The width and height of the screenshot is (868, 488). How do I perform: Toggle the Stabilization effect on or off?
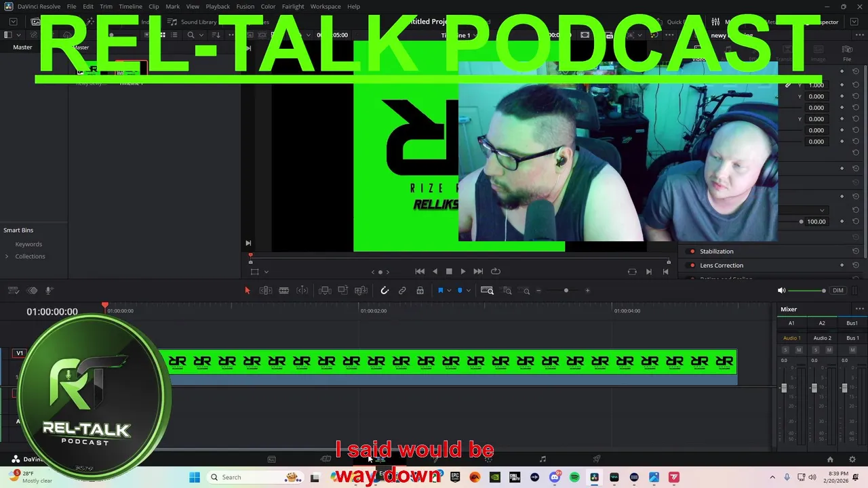pos(692,251)
